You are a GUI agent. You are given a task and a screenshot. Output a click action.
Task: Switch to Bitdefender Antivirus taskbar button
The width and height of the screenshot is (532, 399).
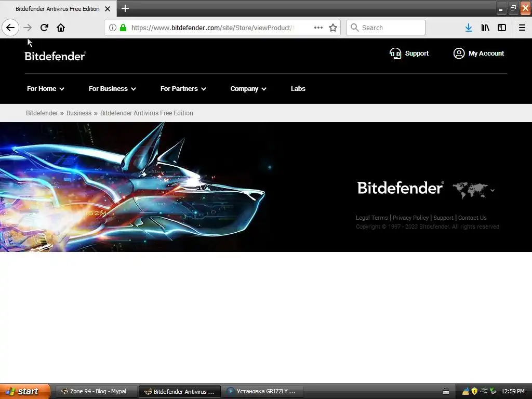coord(180,392)
